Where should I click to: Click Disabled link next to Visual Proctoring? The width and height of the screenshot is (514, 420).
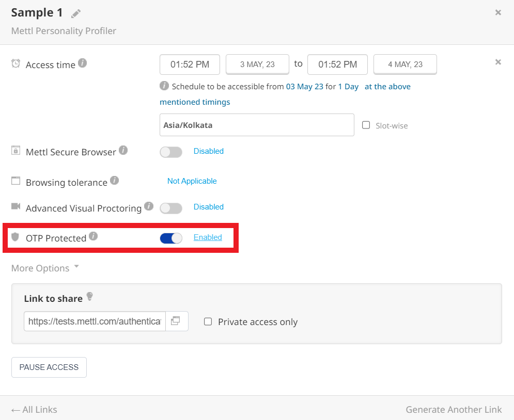[209, 207]
